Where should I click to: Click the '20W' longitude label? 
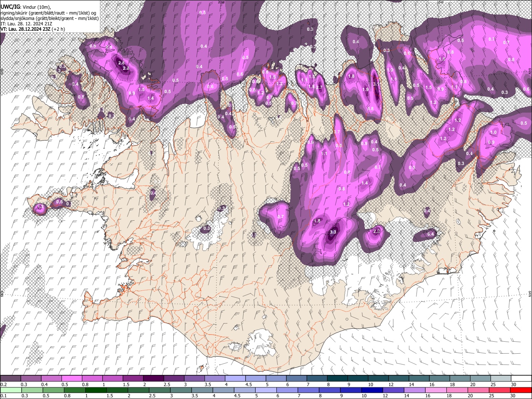(222, 2)
